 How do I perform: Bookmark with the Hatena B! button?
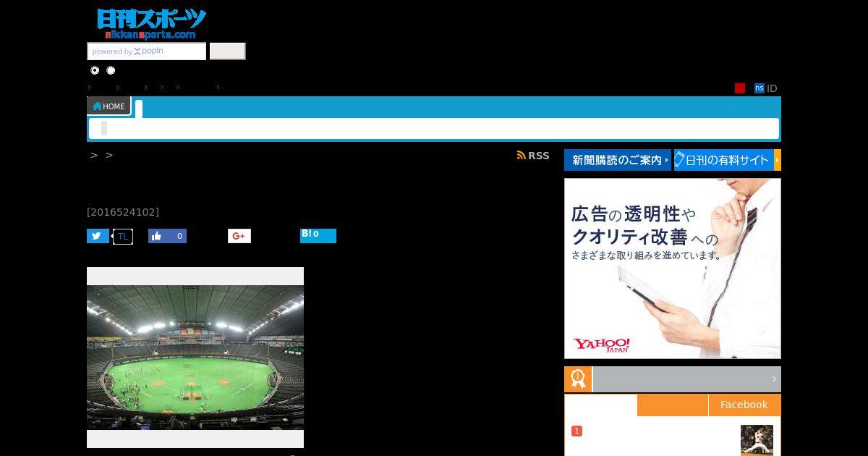point(318,235)
